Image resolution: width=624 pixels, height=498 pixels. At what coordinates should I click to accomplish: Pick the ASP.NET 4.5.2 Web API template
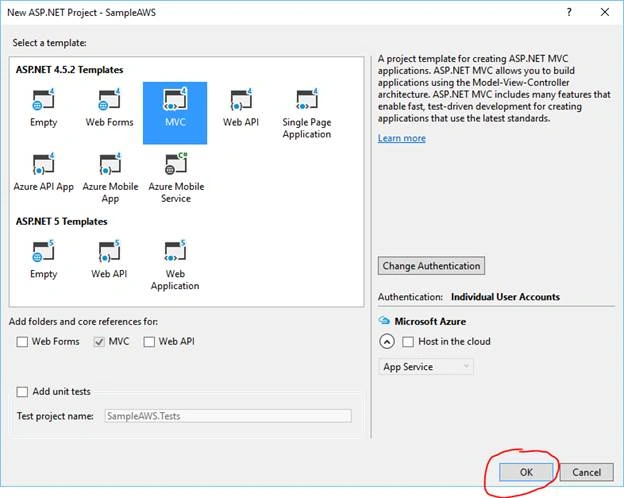tap(241, 109)
